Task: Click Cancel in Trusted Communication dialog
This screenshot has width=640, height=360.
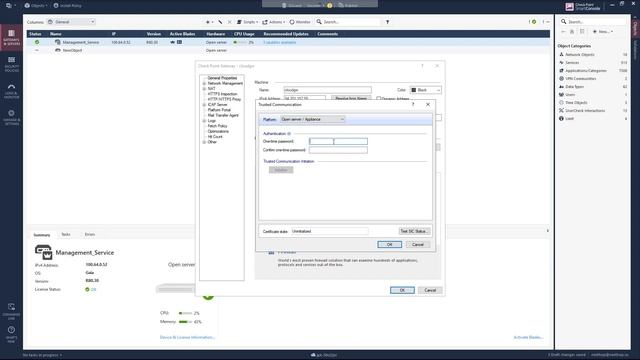Action: click(x=418, y=244)
